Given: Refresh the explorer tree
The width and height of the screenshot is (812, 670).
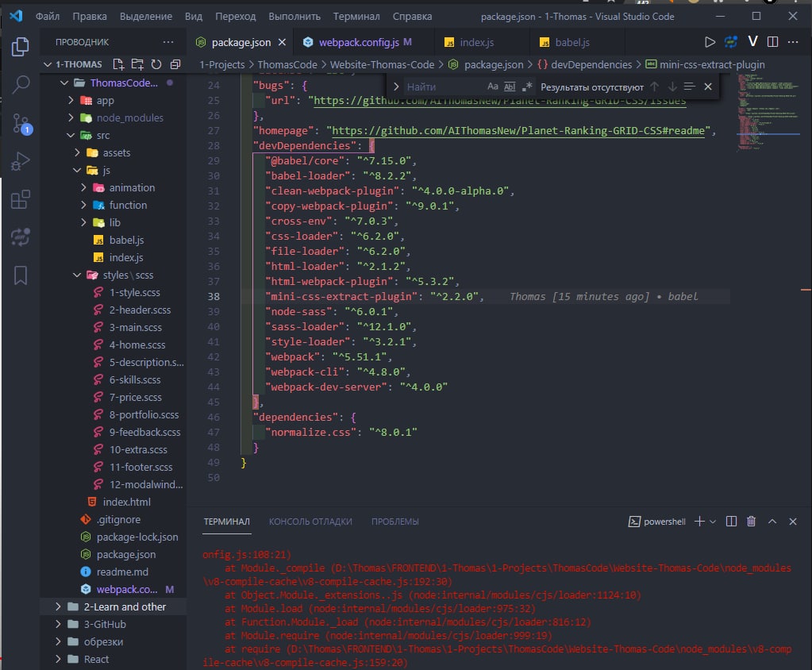Looking at the screenshot, I should 156,64.
